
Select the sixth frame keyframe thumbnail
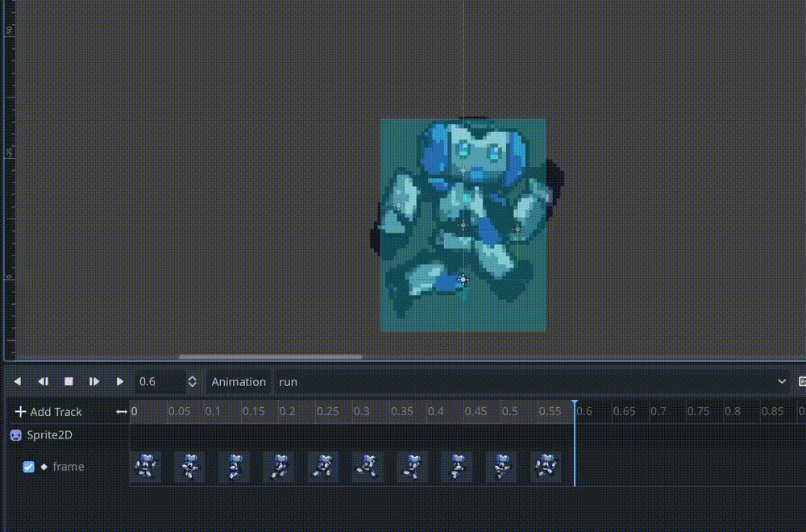(368, 467)
